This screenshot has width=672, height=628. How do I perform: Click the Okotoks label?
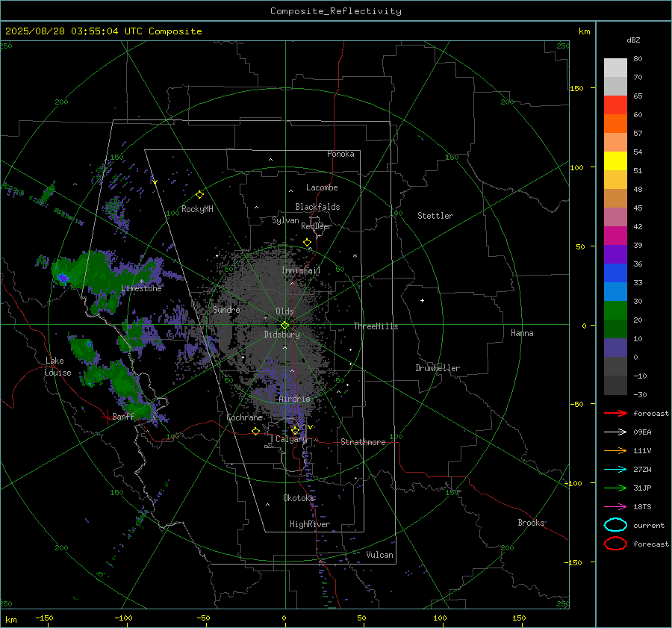click(x=299, y=497)
